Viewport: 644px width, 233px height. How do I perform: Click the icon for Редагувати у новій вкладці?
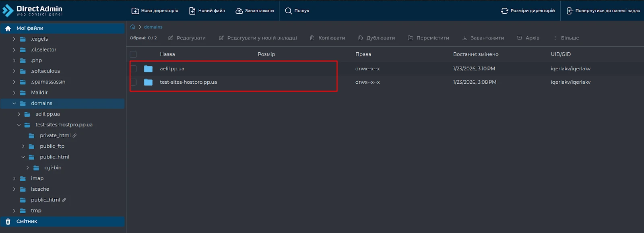pos(221,38)
